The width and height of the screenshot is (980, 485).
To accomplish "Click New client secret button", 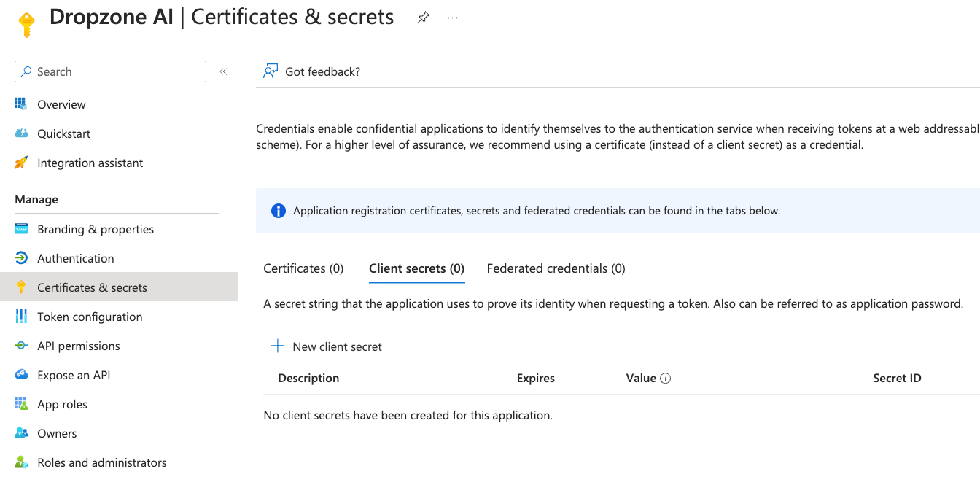I will pyautogui.click(x=327, y=346).
